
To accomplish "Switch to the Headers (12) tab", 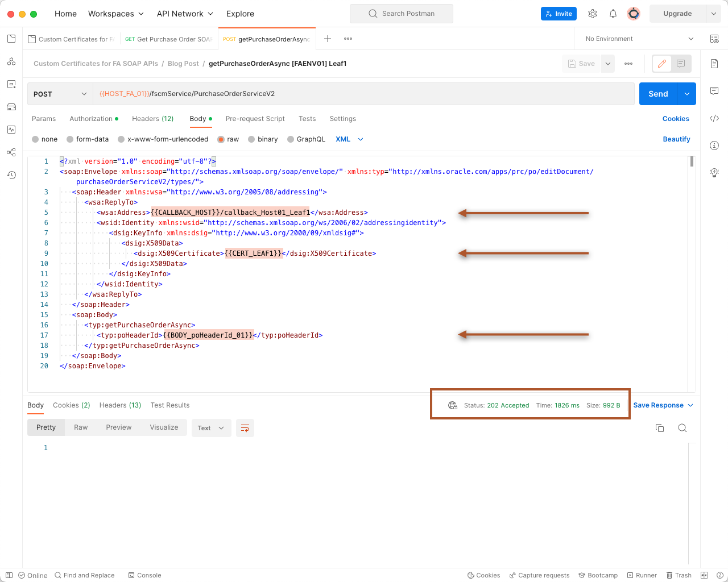I will (x=152, y=119).
